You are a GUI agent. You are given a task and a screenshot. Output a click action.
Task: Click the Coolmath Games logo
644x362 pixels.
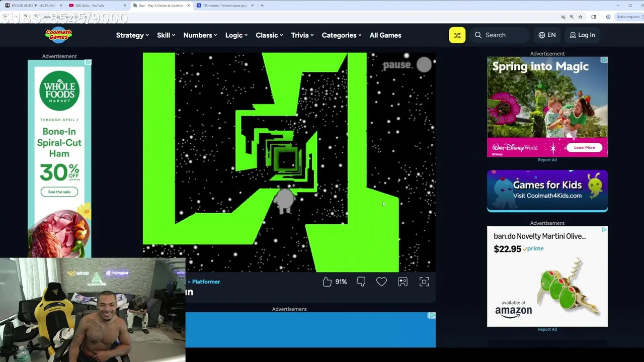click(x=58, y=35)
